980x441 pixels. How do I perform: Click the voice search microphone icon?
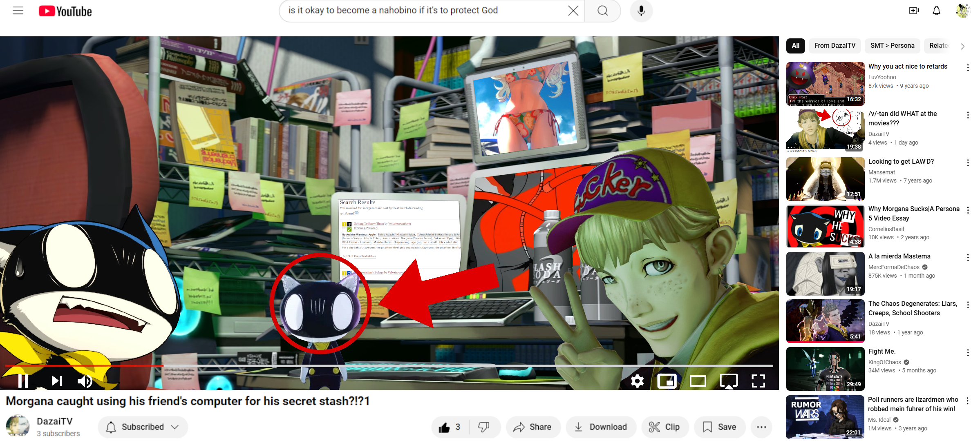[x=641, y=11]
